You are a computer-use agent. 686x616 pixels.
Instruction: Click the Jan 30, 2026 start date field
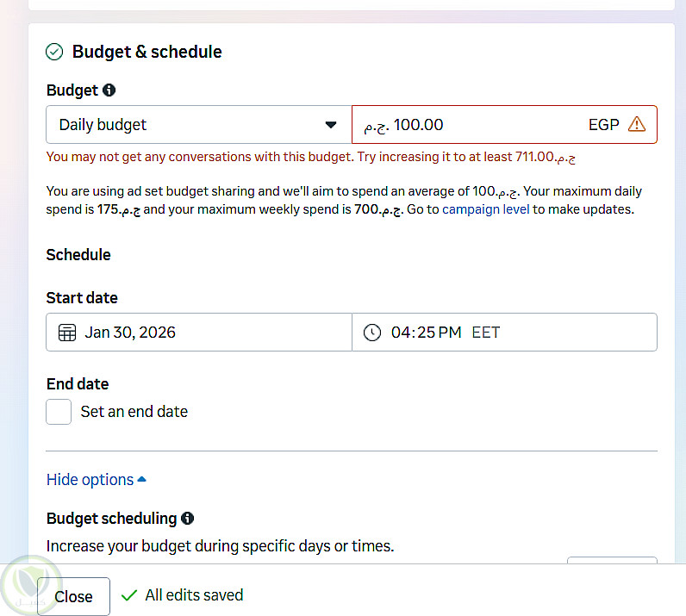coord(207,333)
